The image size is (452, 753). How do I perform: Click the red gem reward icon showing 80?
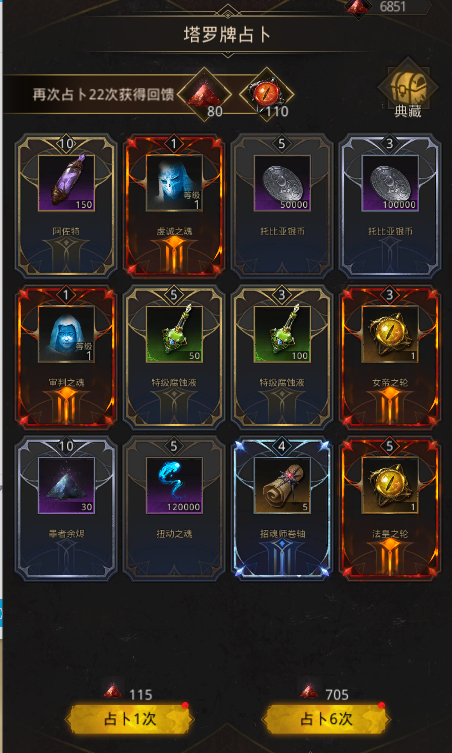tap(204, 93)
